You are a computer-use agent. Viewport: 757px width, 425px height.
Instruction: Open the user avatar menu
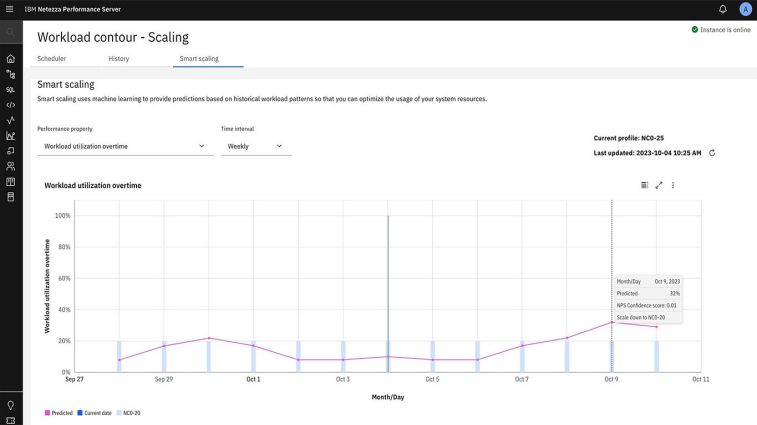tap(745, 9)
